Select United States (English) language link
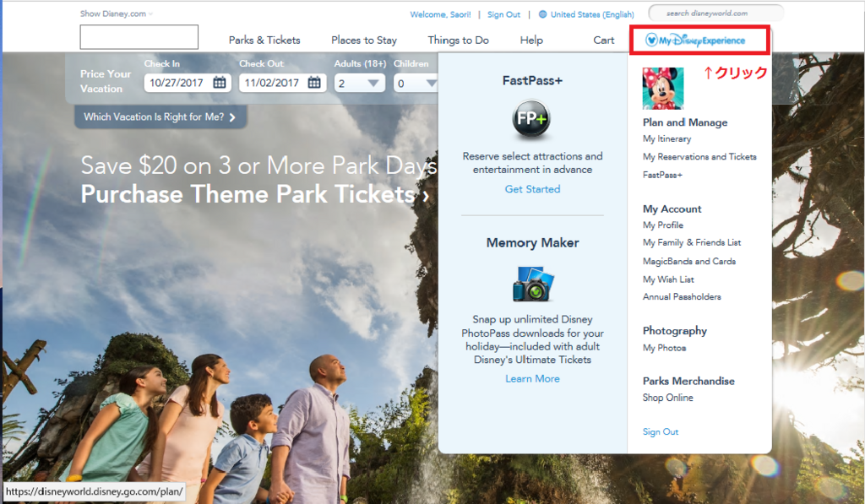Screen dimensions: 865x504 tap(592, 14)
